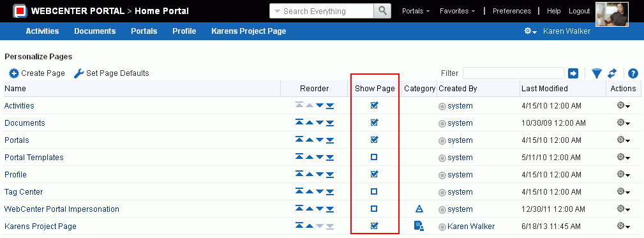Open the Portals dropdown in top bar
This screenshot has height=238, width=644.
pos(416,11)
